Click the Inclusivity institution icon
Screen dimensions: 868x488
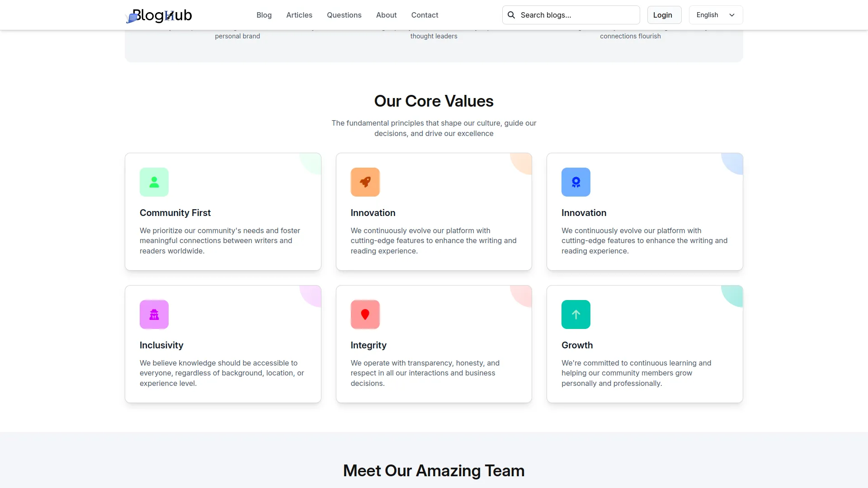154,314
